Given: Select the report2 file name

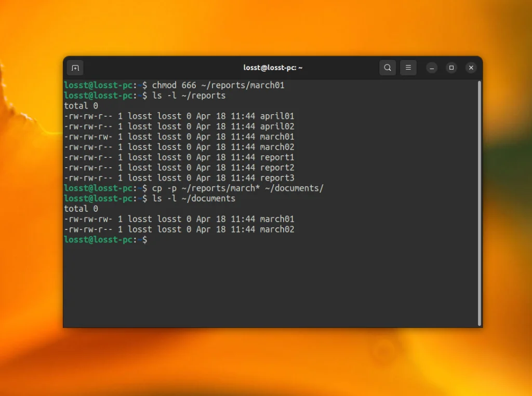Looking at the screenshot, I should pos(277,168).
